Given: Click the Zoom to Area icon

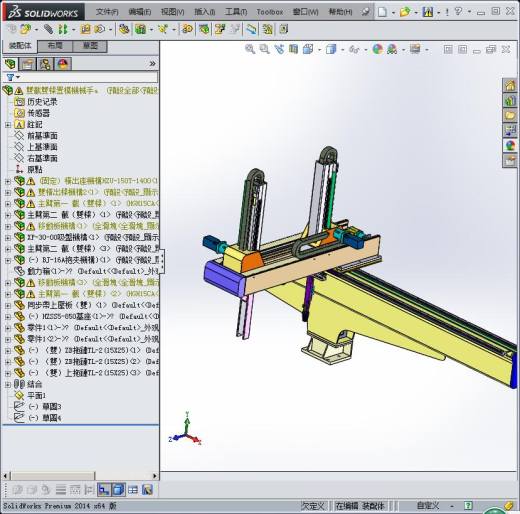Looking at the screenshot, I should click(265, 49).
